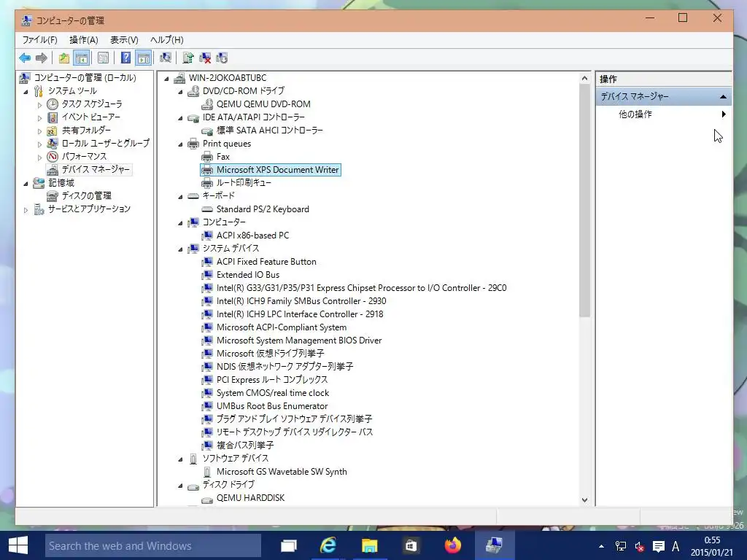Select Microsoft GS Wavetable SW Synth
Image resolution: width=747 pixels, height=560 pixels.
coord(282,472)
